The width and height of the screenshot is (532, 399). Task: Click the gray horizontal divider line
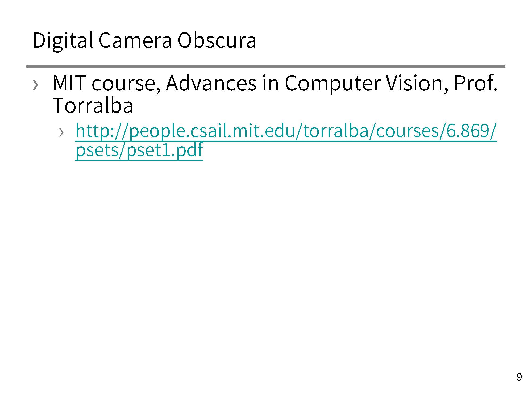point(265,66)
